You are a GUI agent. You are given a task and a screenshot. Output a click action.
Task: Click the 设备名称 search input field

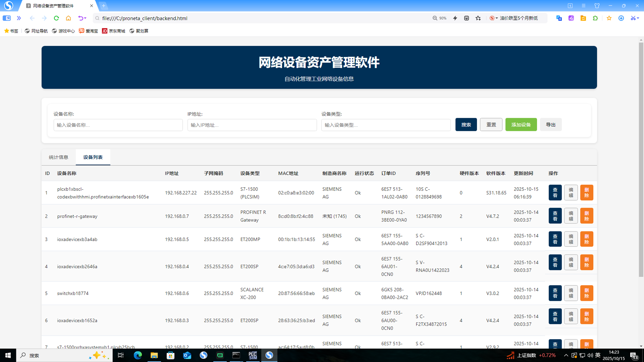[x=118, y=125]
